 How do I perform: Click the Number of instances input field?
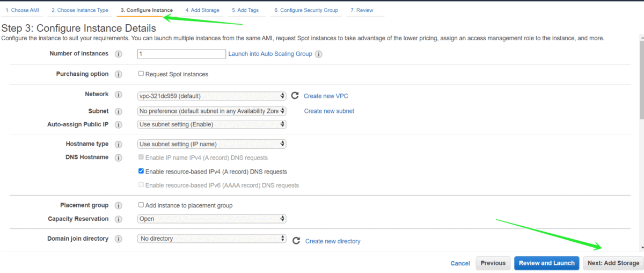click(x=181, y=54)
